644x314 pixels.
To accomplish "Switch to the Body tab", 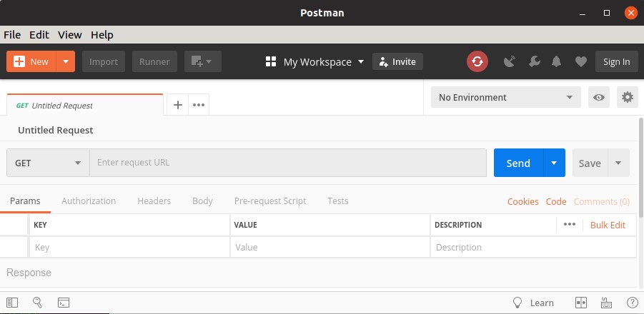I will pos(202,201).
